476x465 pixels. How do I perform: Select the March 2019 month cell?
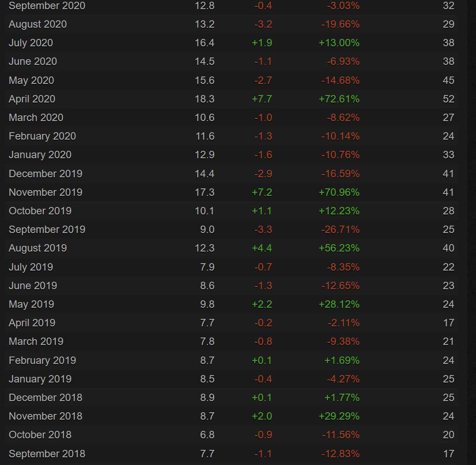[x=36, y=341]
